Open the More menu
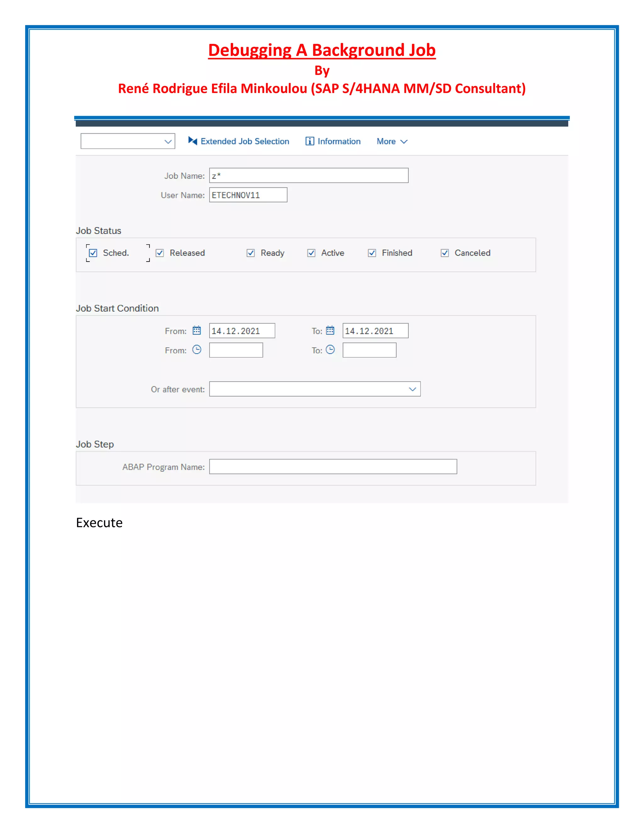644x833 pixels. (x=392, y=141)
